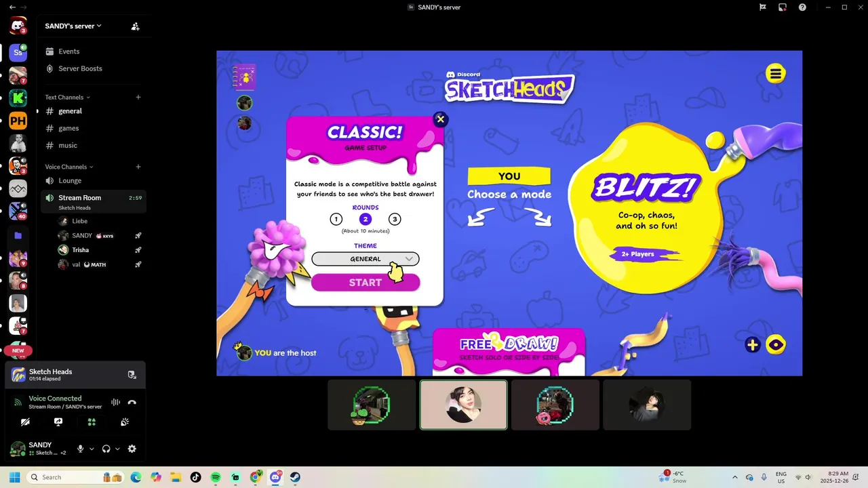Image resolution: width=868 pixels, height=488 pixels.
Task: Select 3 rounds option
Action: [x=395, y=219]
